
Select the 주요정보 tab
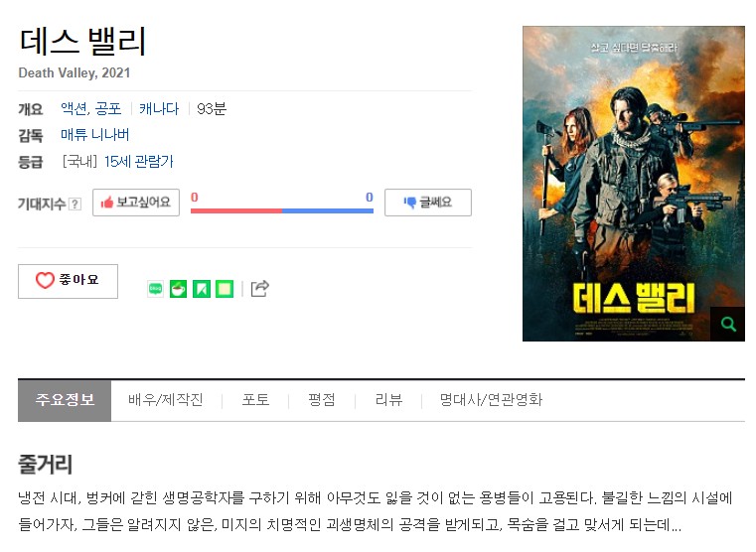coord(65,400)
